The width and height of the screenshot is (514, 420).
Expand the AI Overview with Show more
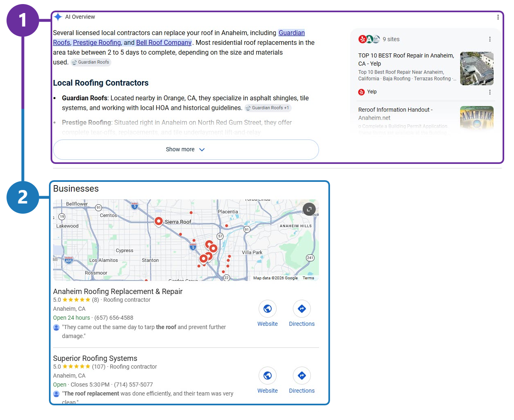(x=186, y=150)
